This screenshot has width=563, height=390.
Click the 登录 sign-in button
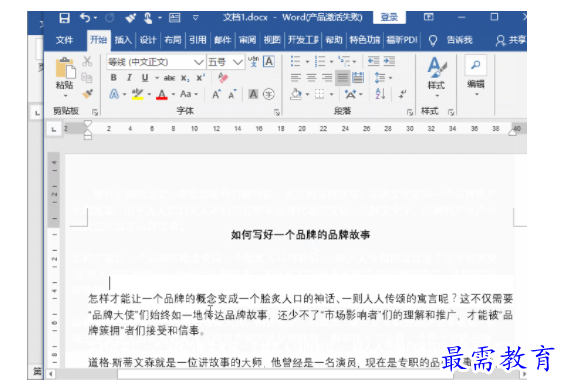click(389, 17)
